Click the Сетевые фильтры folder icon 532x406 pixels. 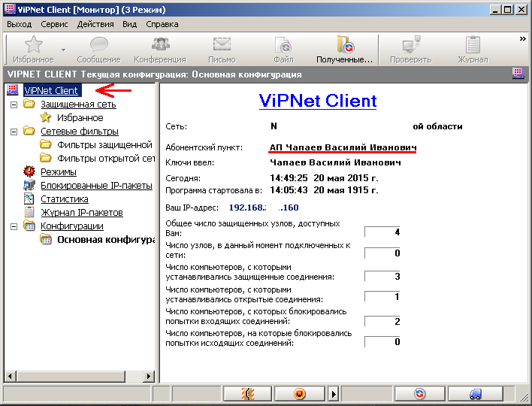29,130
